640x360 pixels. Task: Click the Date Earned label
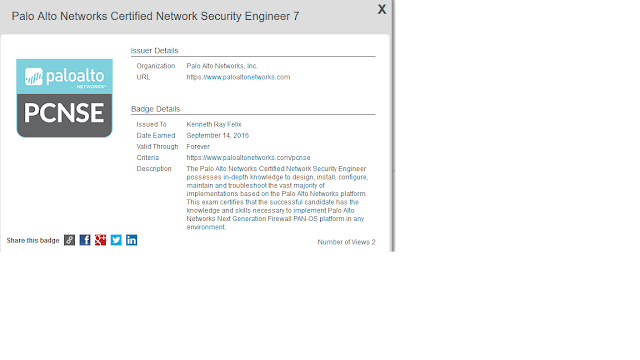(x=156, y=136)
